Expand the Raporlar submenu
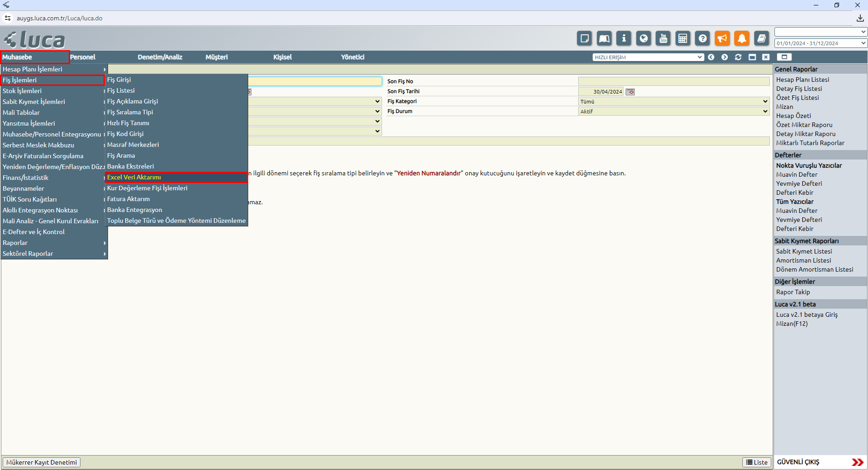868x470 pixels. click(54, 243)
